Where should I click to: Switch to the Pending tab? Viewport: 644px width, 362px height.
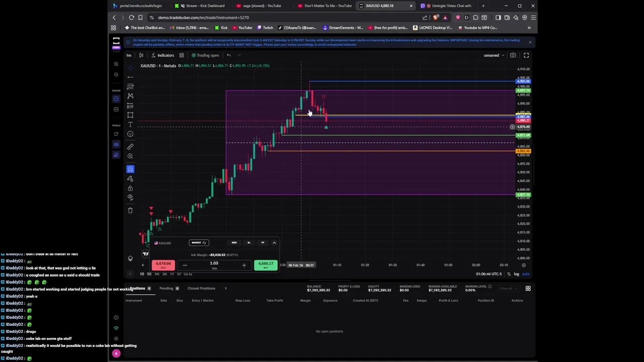point(169,289)
